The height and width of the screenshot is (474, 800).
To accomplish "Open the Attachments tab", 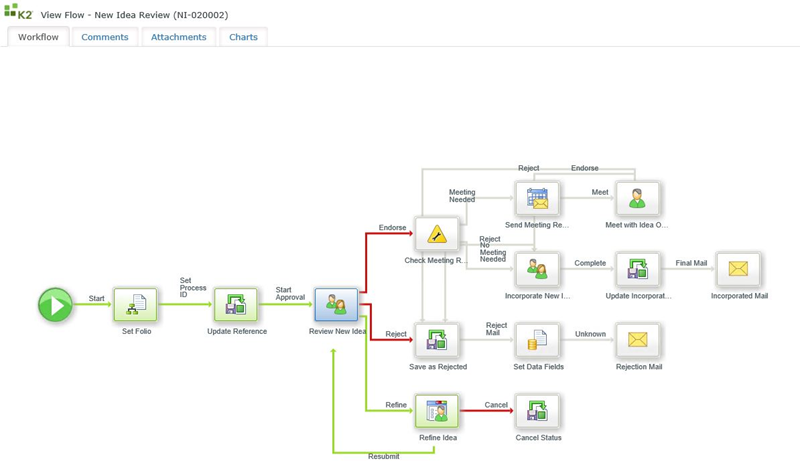I will point(179,37).
